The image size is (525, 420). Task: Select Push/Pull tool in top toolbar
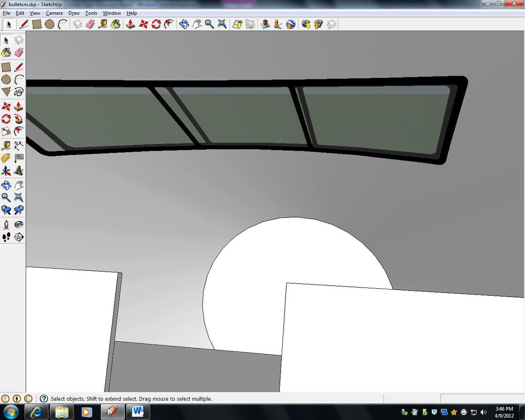(130, 24)
